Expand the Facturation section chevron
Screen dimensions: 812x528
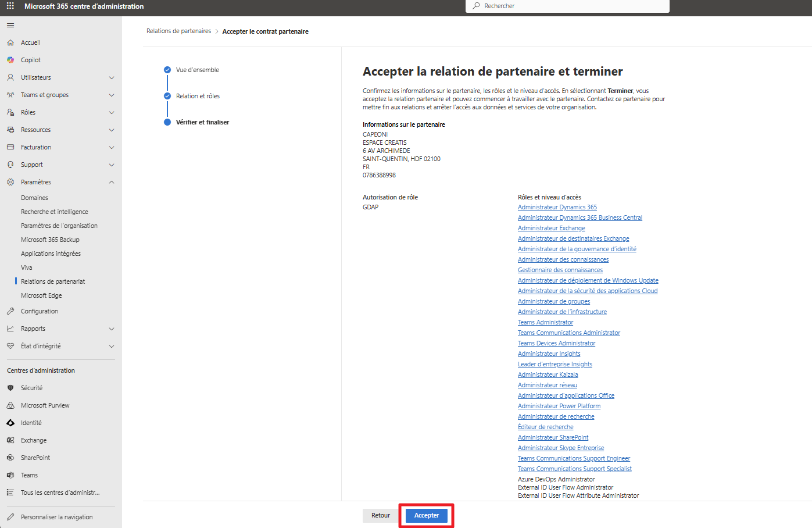click(112, 147)
